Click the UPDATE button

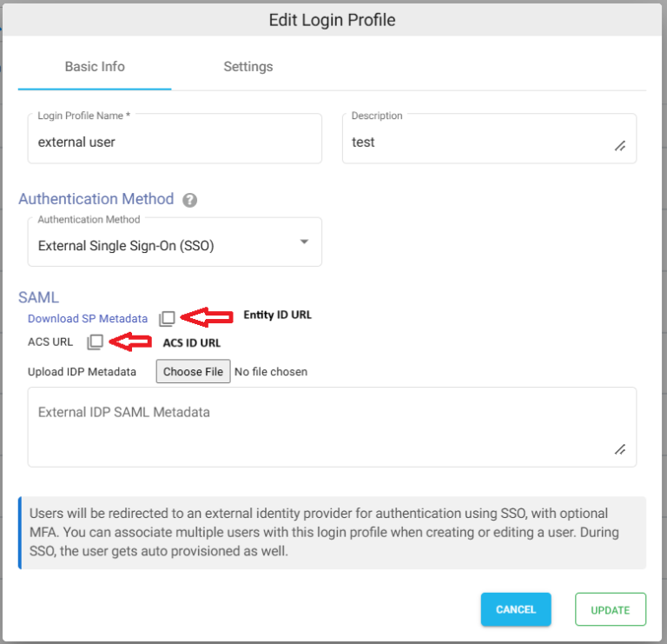[611, 609]
